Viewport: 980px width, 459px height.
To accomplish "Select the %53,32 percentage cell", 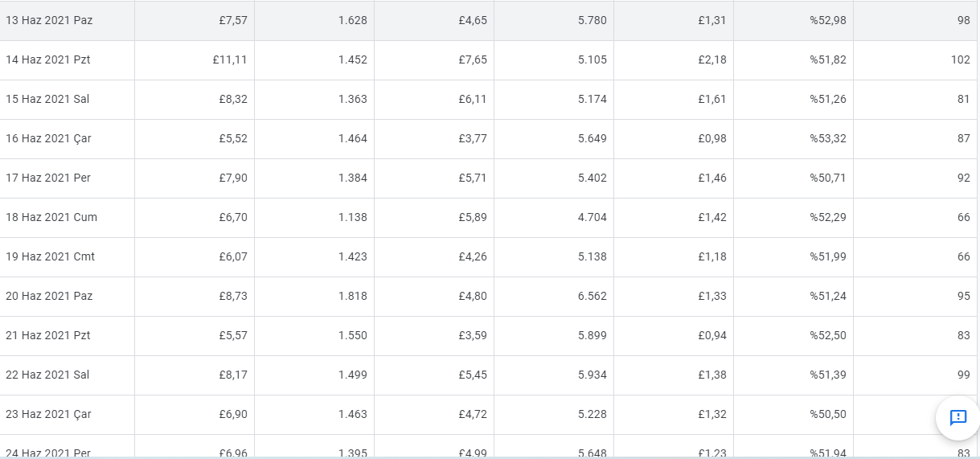I will [x=793, y=139].
